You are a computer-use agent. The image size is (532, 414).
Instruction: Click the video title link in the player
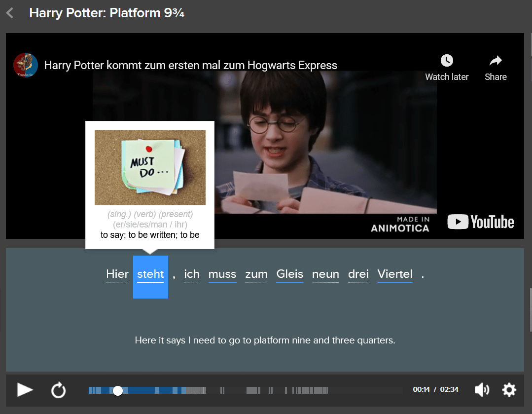pos(190,65)
